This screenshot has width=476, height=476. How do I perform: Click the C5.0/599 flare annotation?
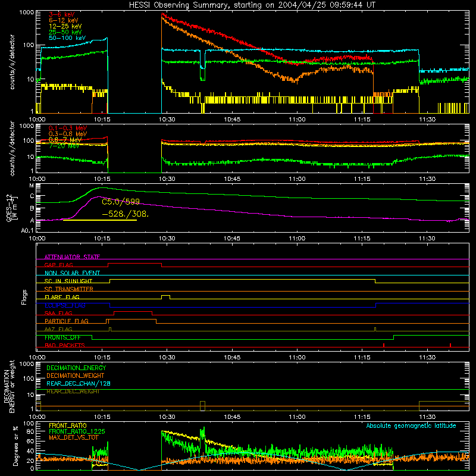click(121, 202)
